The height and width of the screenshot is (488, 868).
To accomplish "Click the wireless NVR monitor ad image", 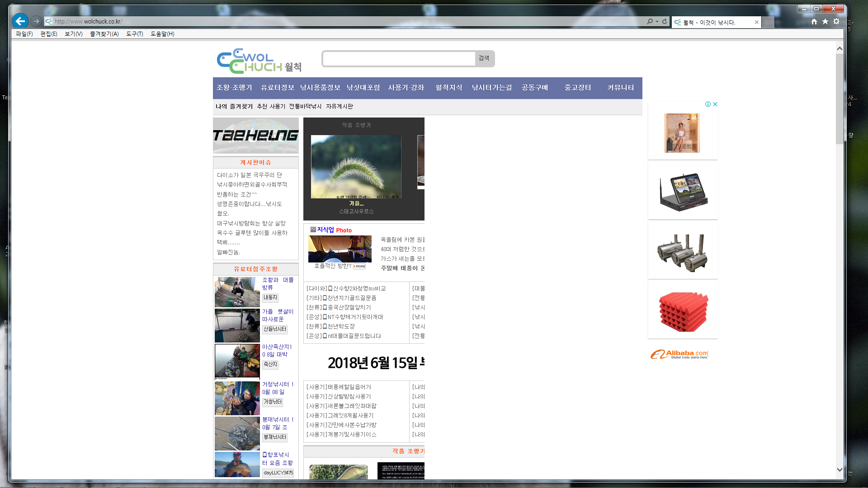I will [x=683, y=192].
